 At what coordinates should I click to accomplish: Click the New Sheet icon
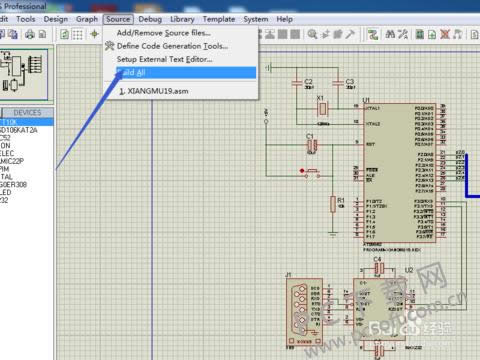coord(432,34)
